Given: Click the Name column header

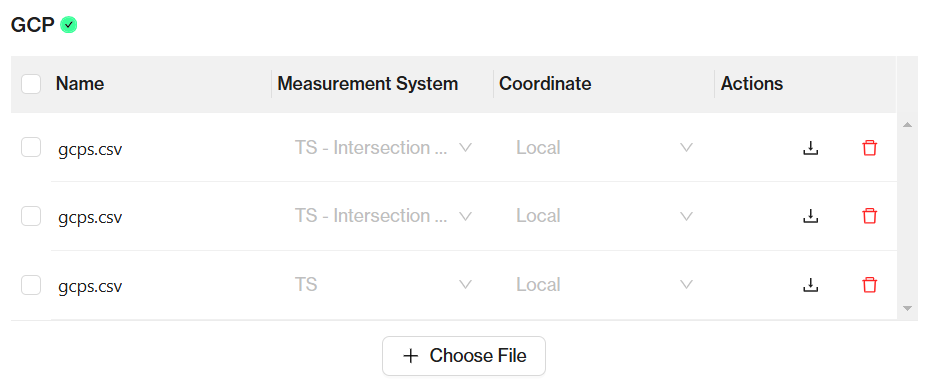Looking at the screenshot, I should click(x=80, y=84).
